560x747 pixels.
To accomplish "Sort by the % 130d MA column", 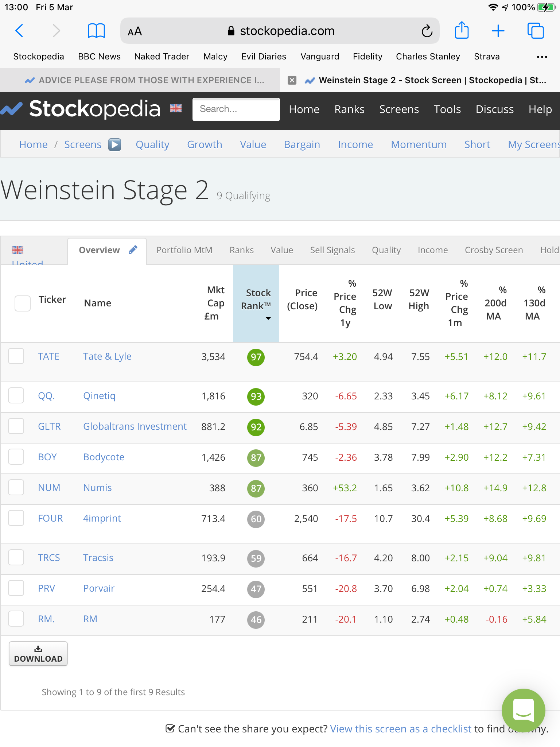I will 534,303.
